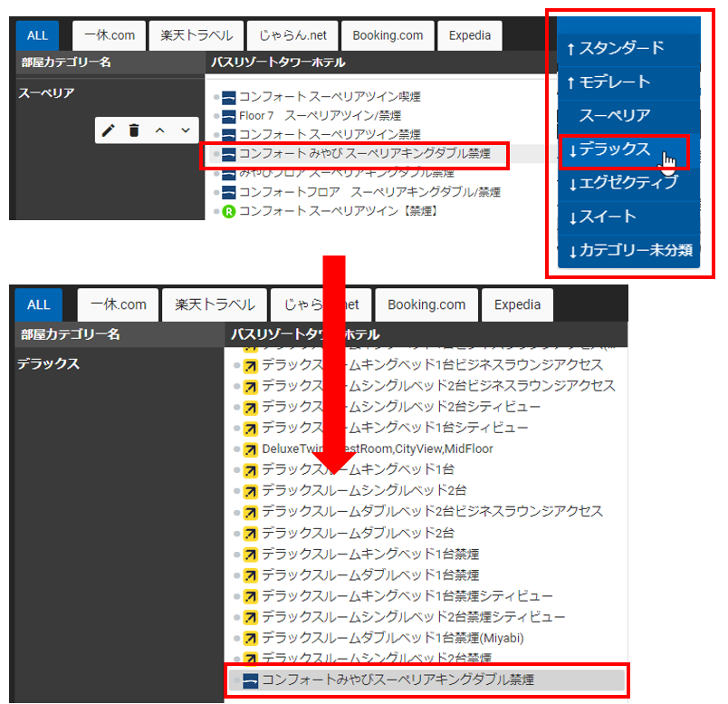Click yellow arrow icon beside DeluxeTwin CityView,MidFloor

[x=251, y=449]
